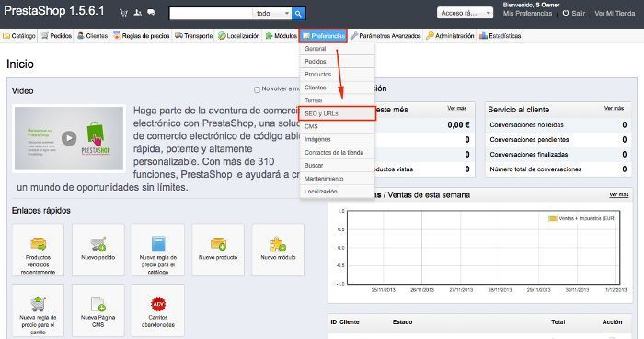644x339 pixels.
Task: Click the Conversaciones finalizadas row
Action: pyautogui.click(x=558, y=154)
